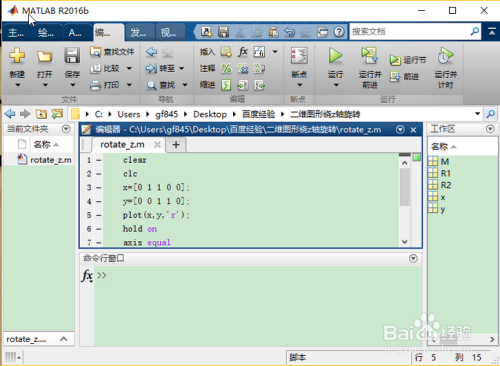This screenshot has height=366, width=500.
Task: Expand the Breakpoints (断点) dropdown arrow
Action: click(299, 85)
